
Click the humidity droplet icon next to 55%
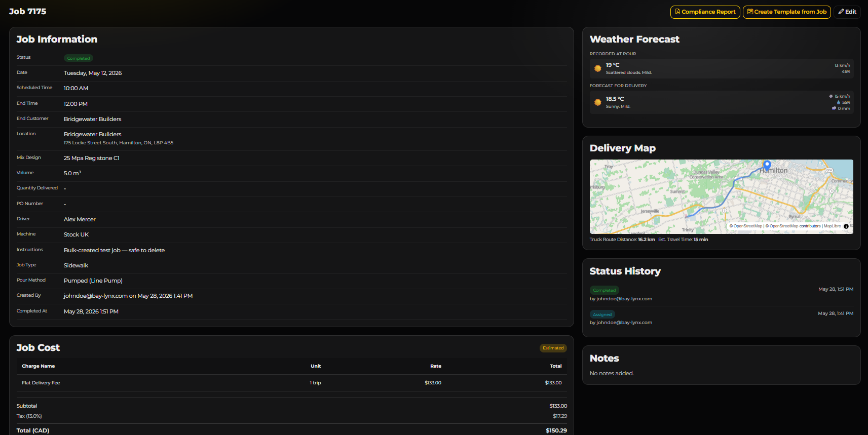tap(839, 102)
